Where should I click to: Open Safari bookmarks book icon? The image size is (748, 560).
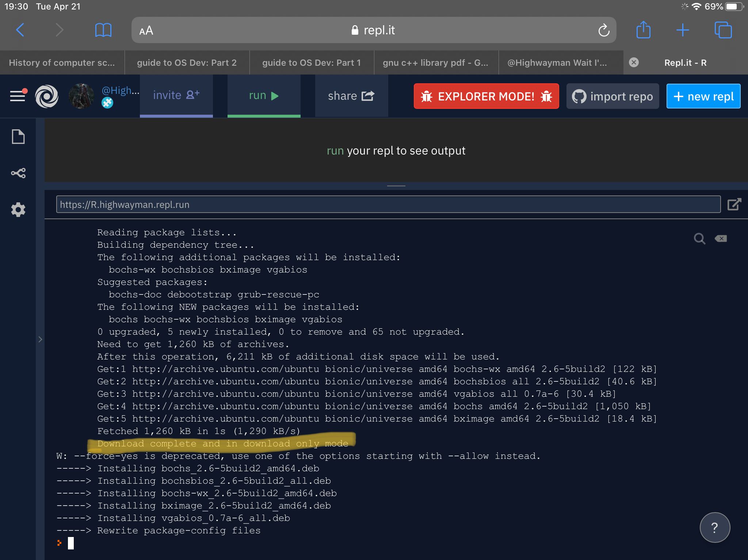click(103, 30)
